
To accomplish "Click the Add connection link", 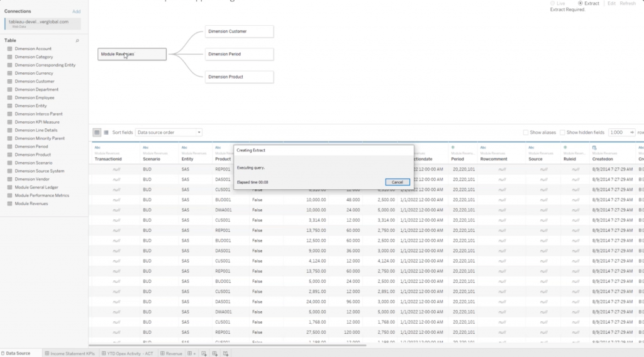I will [76, 11].
